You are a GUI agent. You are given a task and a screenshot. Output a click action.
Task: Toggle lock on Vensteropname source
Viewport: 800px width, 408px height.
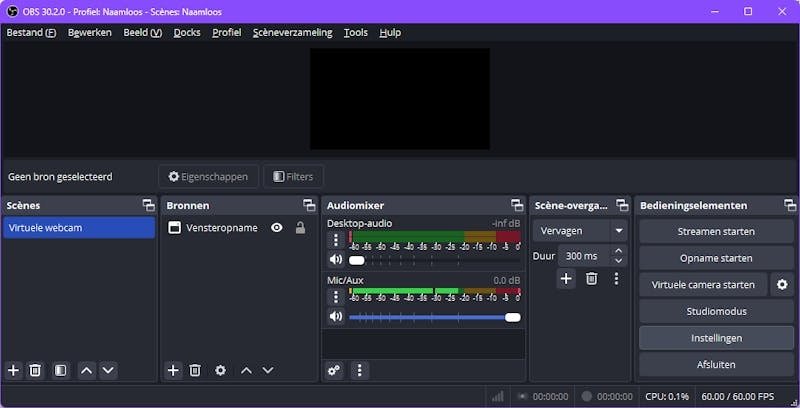tap(301, 227)
